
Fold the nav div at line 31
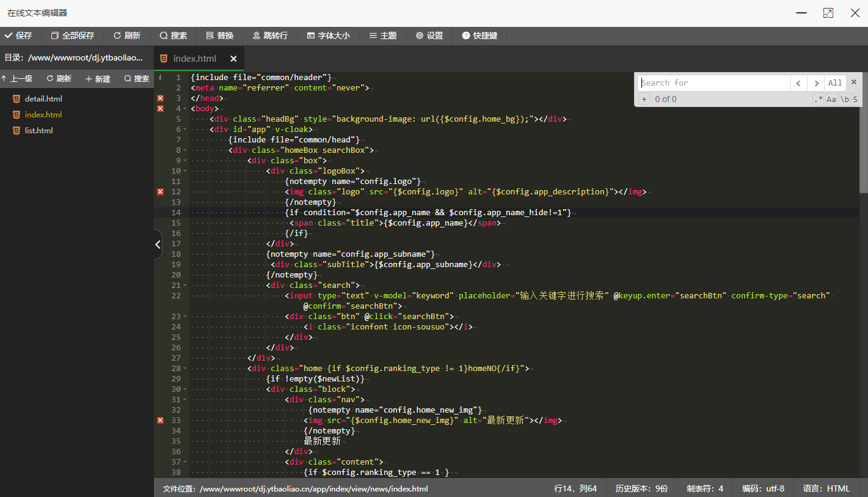(185, 400)
